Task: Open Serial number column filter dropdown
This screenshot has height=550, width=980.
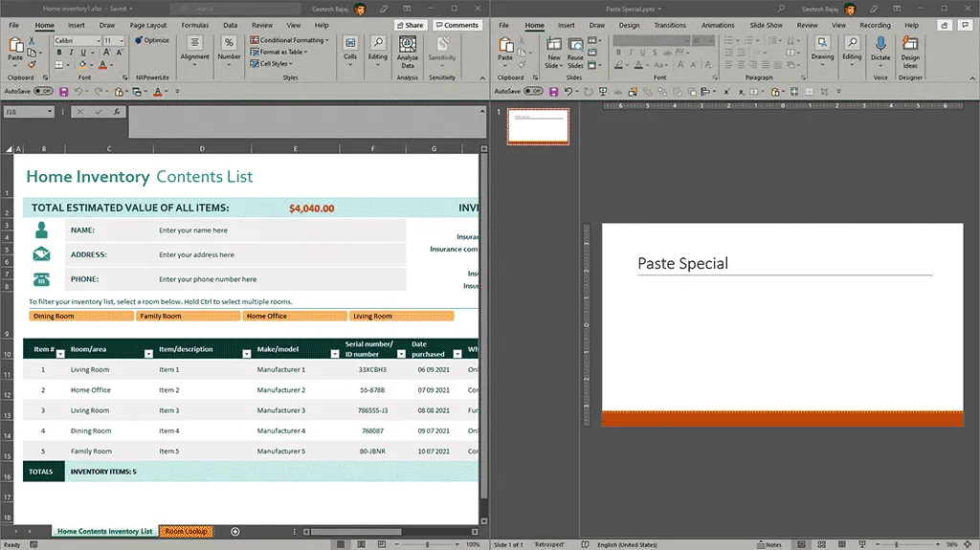Action: [x=401, y=354]
